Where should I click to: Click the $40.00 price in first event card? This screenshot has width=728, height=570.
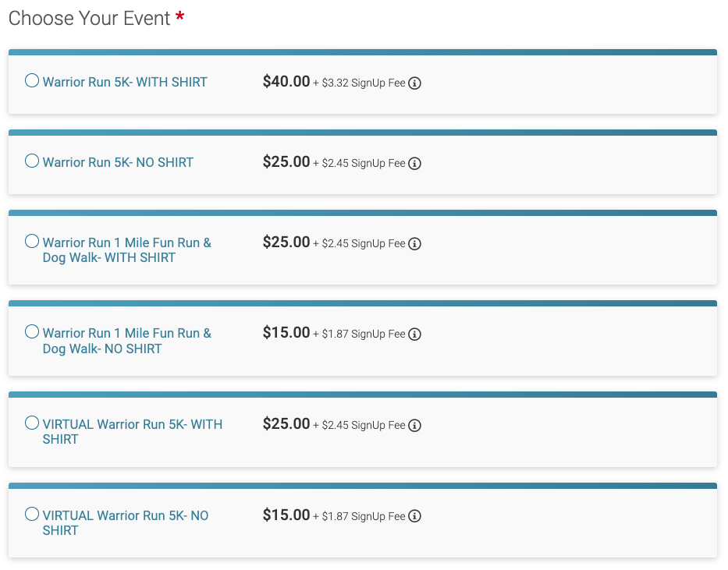point(286,81)
